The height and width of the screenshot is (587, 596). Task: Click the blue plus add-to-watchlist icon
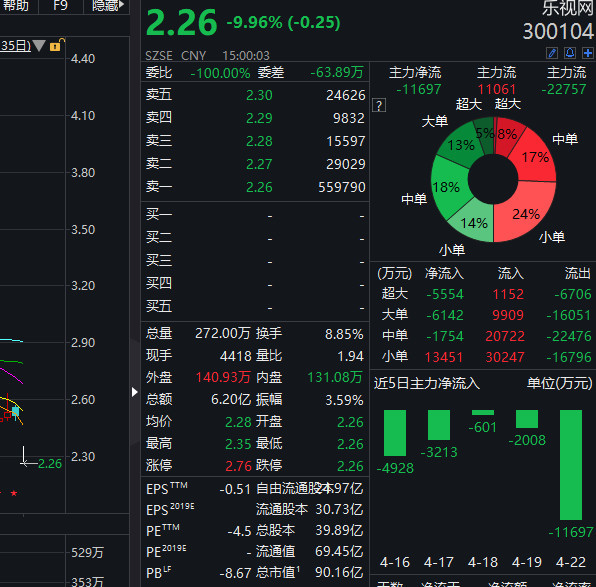[x=588, y=53]
